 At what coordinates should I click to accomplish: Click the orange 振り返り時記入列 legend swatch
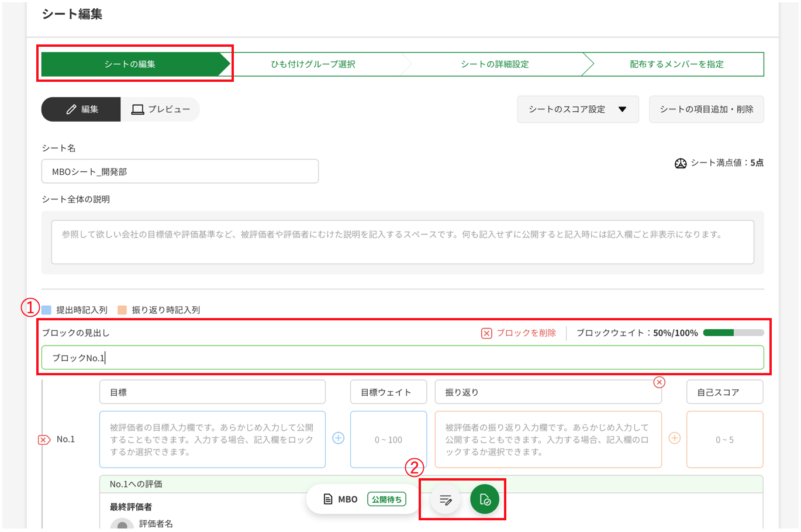(122, 310)
